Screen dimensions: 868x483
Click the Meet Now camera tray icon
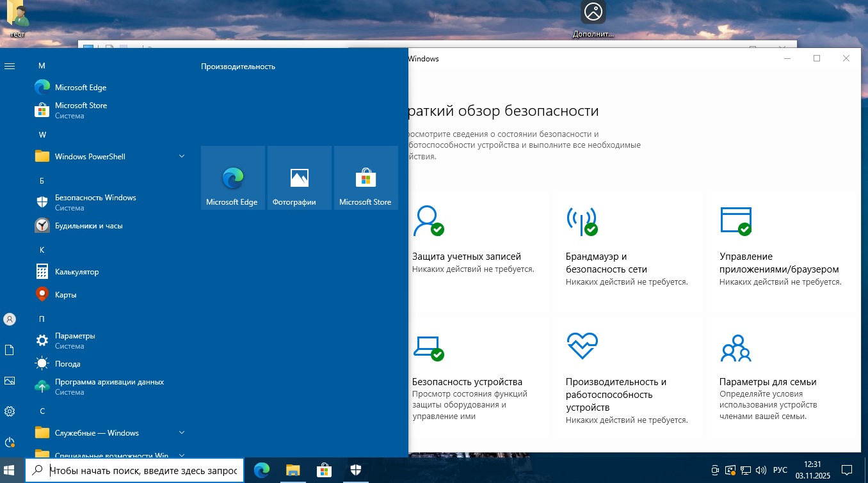click(x=715, y=470)
